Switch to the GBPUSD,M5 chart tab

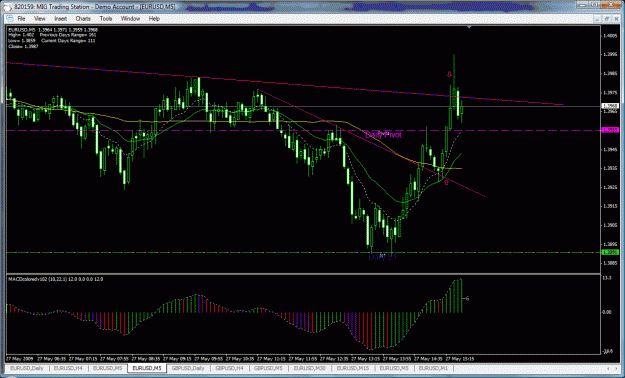click(x=268, y=368)
